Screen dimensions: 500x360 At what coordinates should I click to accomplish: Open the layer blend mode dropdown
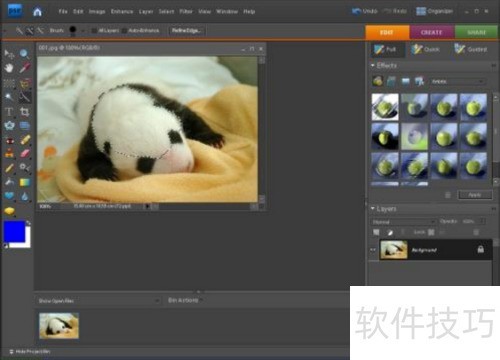(x=403, y=222)
